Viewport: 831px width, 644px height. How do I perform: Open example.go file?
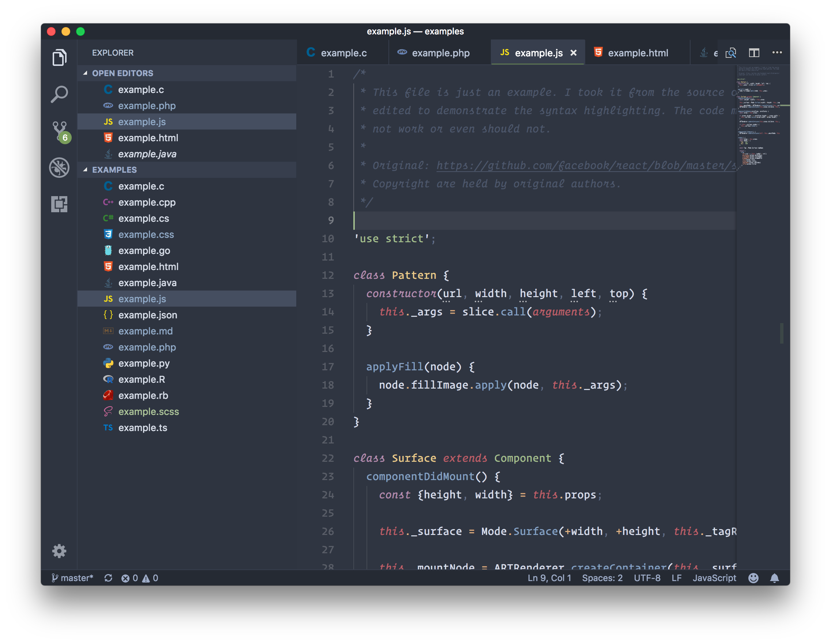[x=187, y=250]
